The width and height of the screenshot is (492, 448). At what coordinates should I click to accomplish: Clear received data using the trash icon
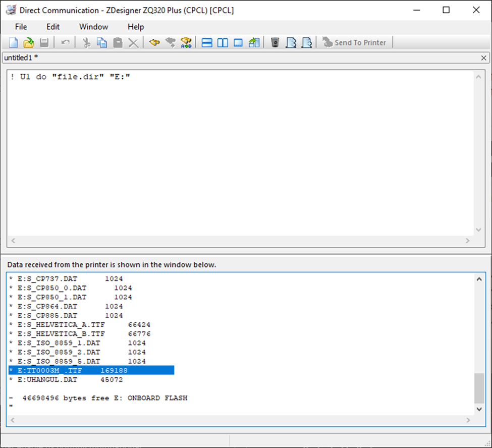(275, 42)
